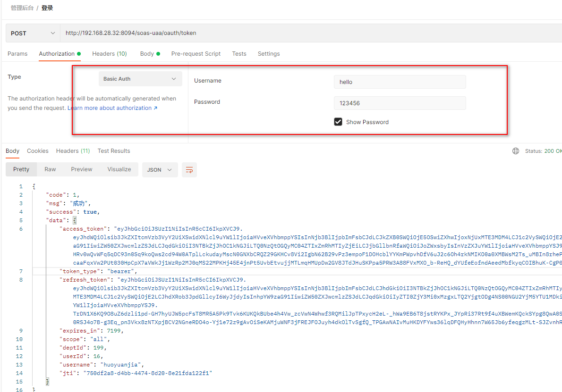Click the Username input field
Screen dimensions: 562x392
[x=400, y=82]
